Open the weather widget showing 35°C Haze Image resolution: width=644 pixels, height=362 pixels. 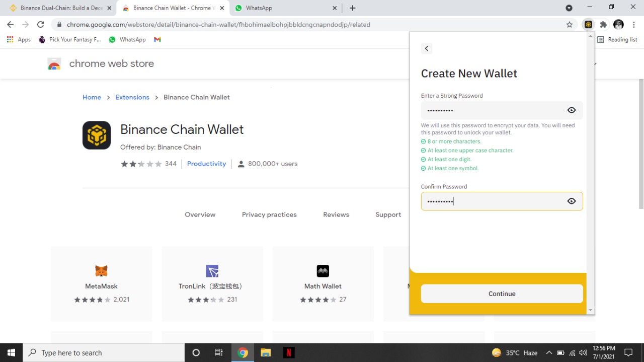514,352
